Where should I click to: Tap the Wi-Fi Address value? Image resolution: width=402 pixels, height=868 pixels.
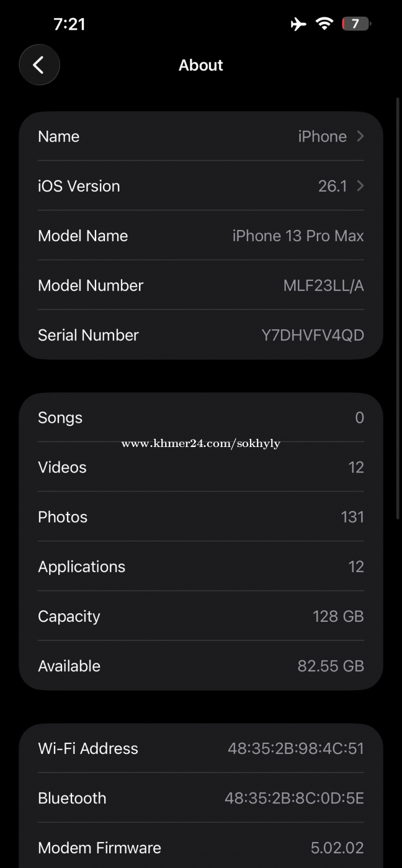coord(295,748)
